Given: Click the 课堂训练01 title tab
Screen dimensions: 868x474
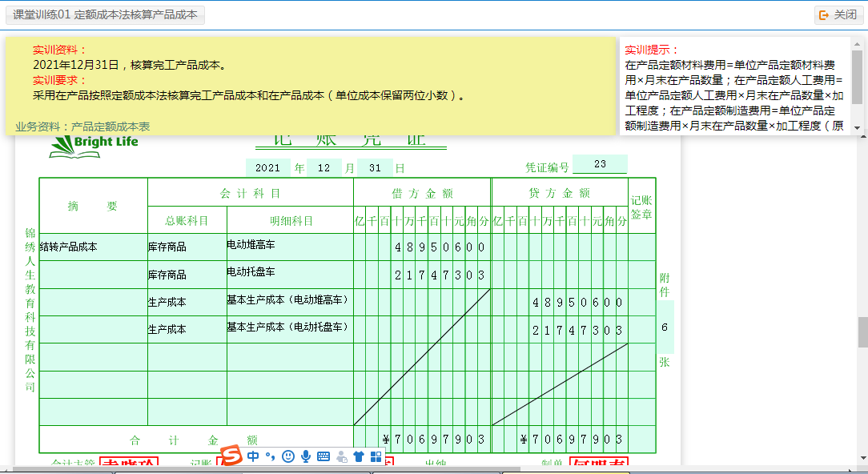Looking at the screenshot, I should (x=105, y=15).
